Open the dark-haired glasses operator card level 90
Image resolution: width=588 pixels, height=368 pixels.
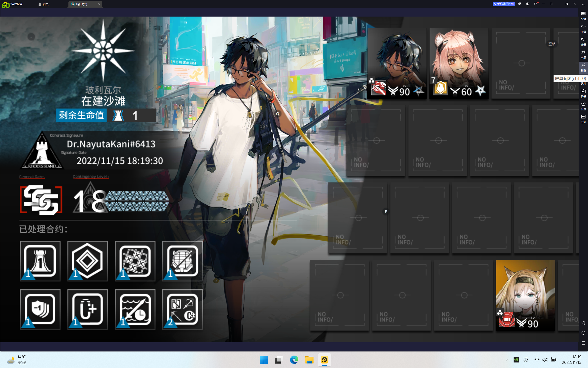397,63
